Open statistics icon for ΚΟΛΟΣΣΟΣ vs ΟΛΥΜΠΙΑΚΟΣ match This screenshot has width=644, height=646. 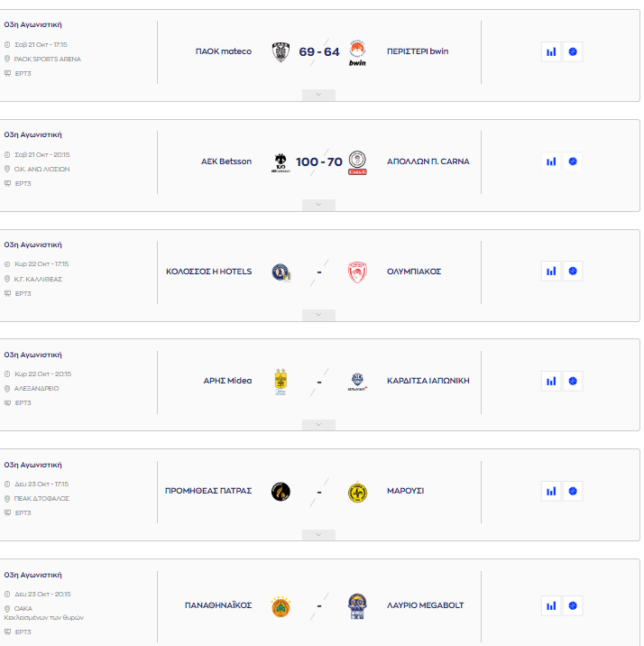coord(550,271)
